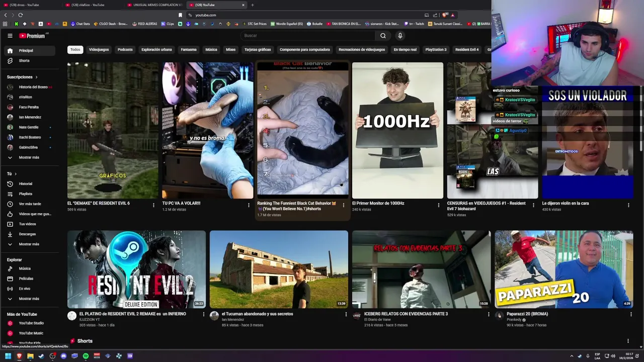Open the YouTube hamburger guide menu
Viewport: 644px width, 362px height.
pyautogui.click(x=10, y=36)
